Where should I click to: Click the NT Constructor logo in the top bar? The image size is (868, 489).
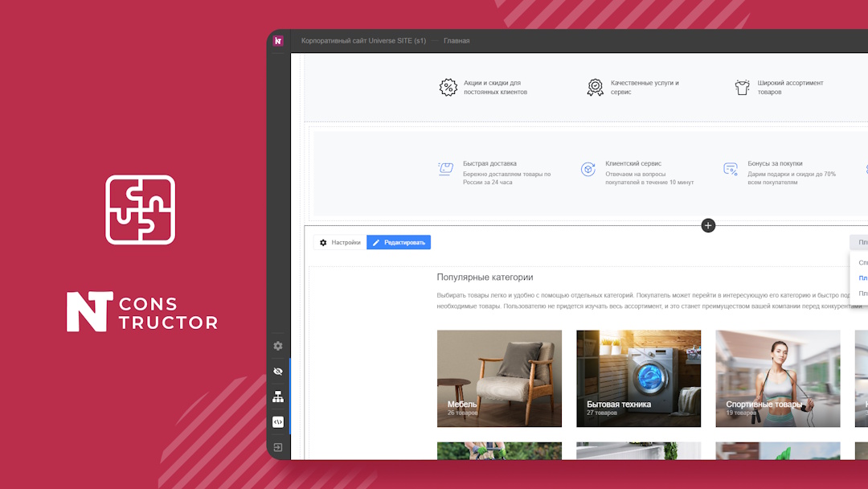click(278, 40)
